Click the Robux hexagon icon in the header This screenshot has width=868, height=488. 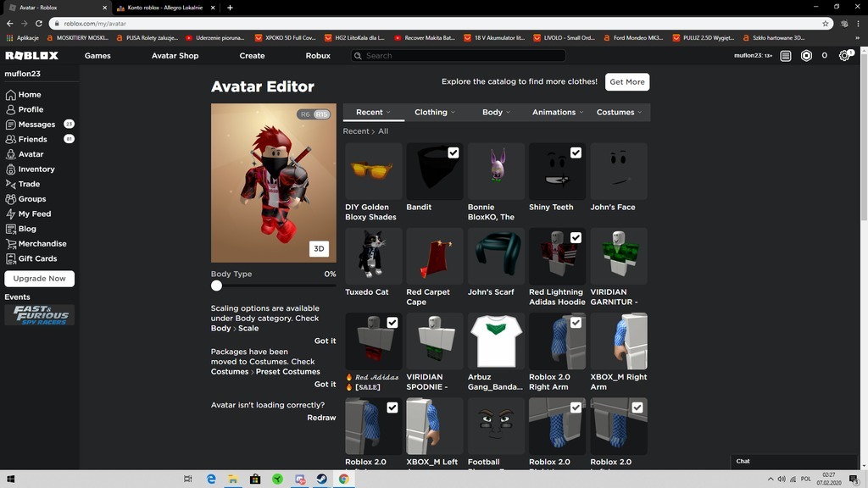(x=807, y=56)
